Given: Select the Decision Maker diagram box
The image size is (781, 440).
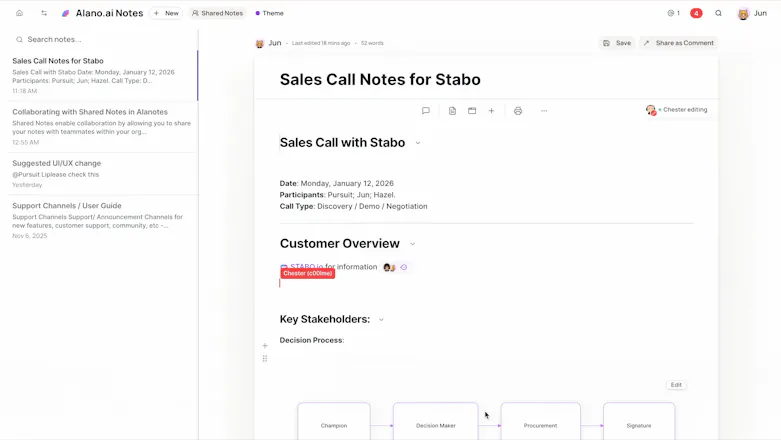Looking at the screenshot, I should (x=435, y=422).
